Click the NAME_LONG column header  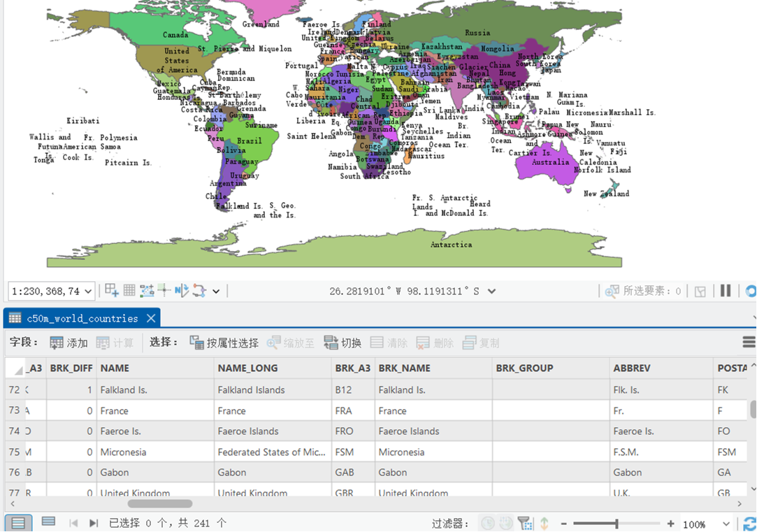[x=273, y=368]
